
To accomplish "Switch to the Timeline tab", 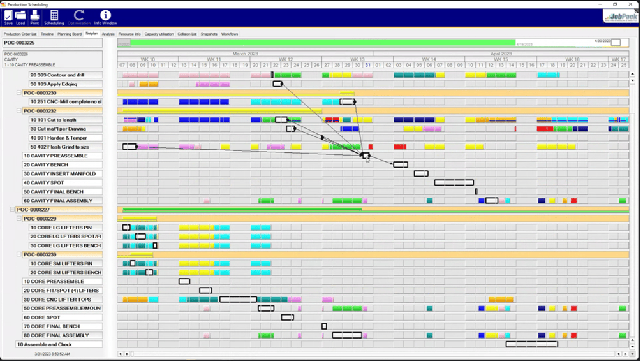I will click(47, 34).
